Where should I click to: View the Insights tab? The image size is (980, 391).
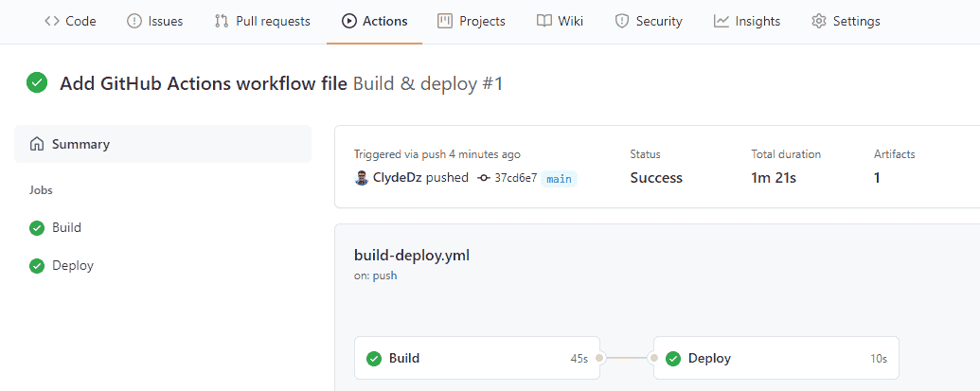(747, 21)
